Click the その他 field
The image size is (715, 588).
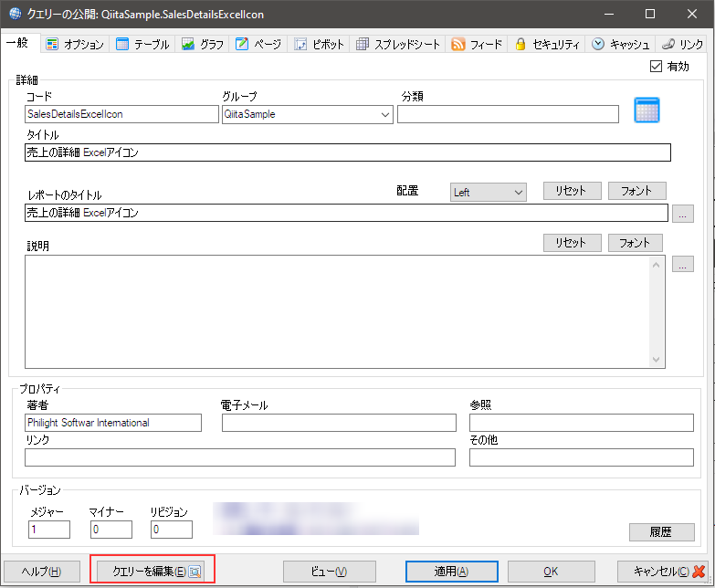582,457
